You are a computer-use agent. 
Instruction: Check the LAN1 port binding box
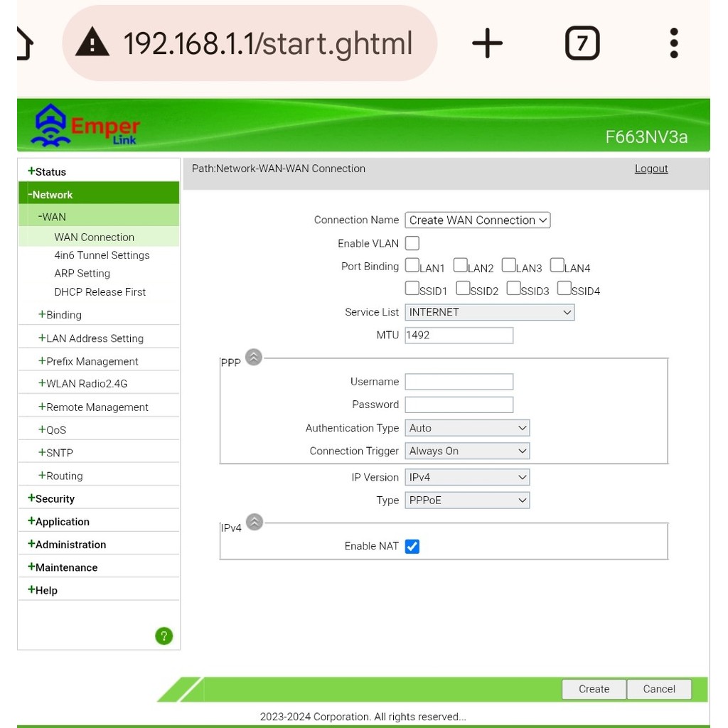[412, 266]
